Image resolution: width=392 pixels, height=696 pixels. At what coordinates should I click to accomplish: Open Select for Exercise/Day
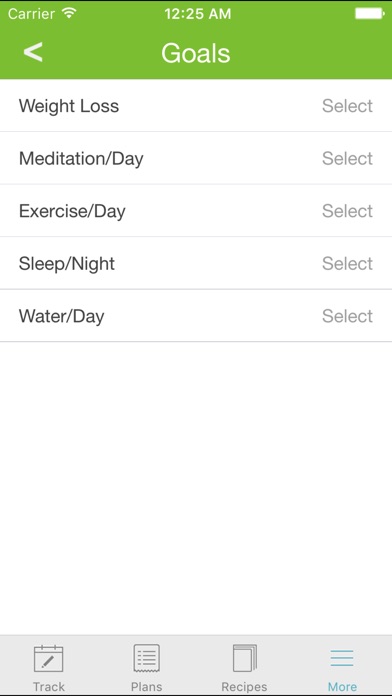(347, 211)
